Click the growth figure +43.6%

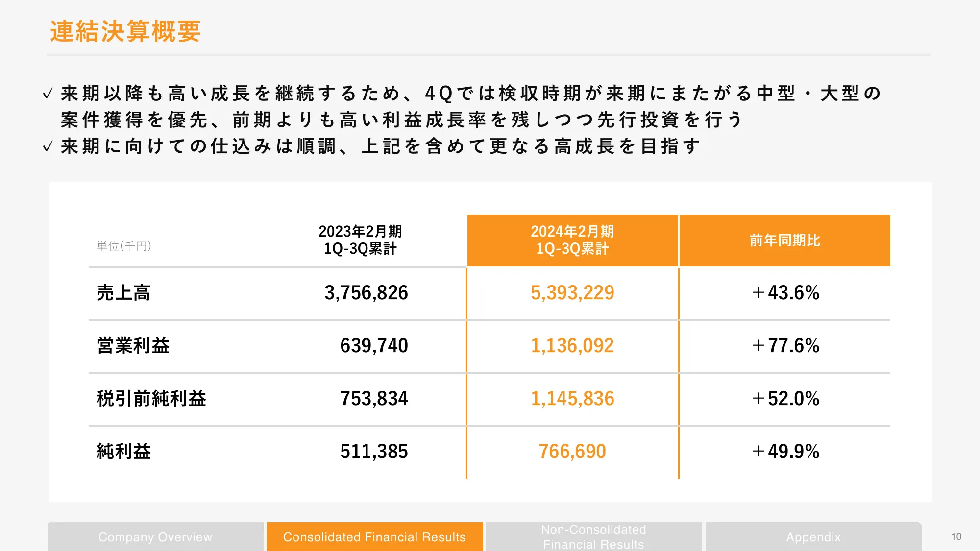(x=785, y=293)
